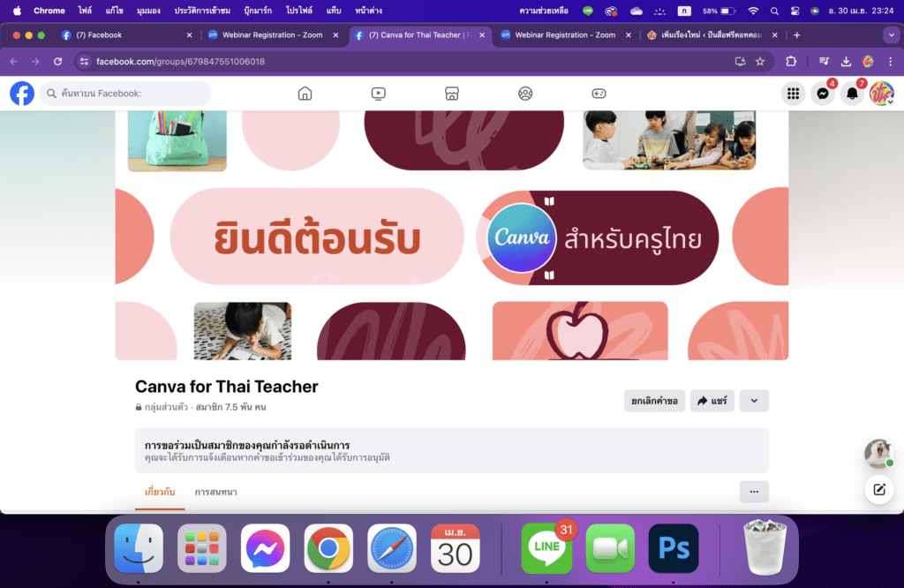Screen dimensions: 904x588
Task: Click the Facebook logo icon
Action: pos(22,94)
